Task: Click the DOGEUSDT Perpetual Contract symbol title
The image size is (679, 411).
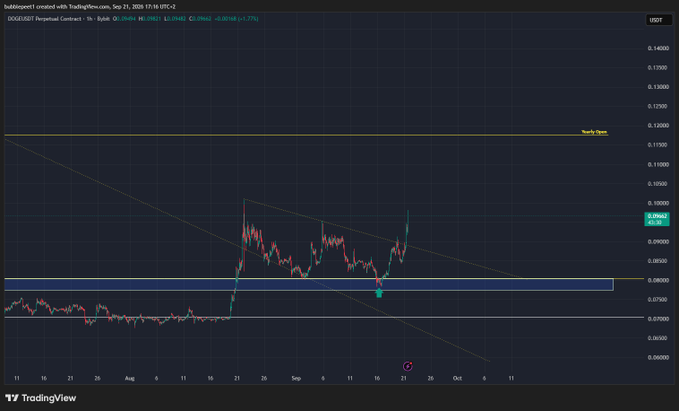Action: [x=44, y=19]
